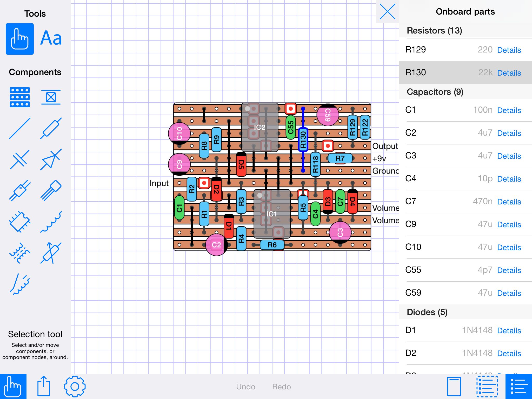The width and height of the screenshot is (532, 399).
Task: Open Details for capacitor C1
Action: click(509, 110)
